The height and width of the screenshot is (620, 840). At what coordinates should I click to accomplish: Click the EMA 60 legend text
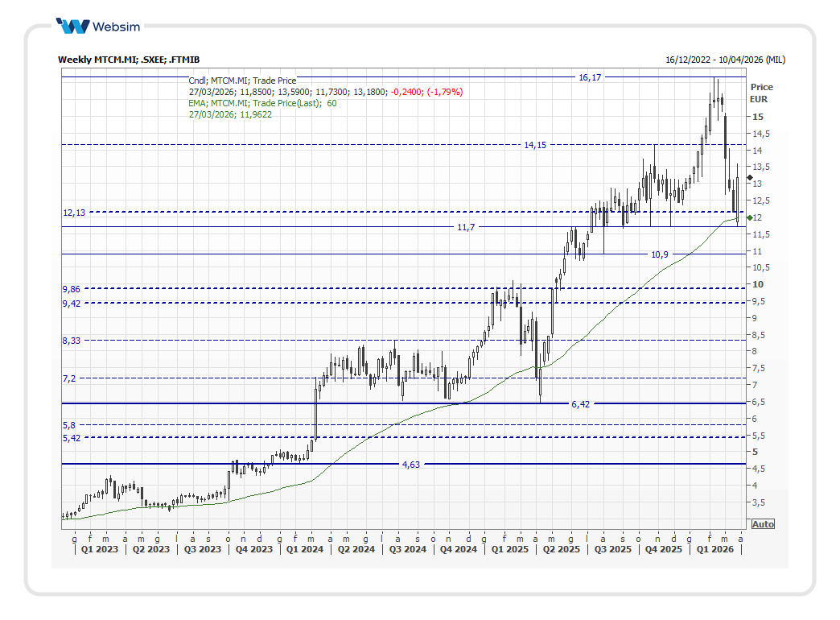[x=262, y=103]
